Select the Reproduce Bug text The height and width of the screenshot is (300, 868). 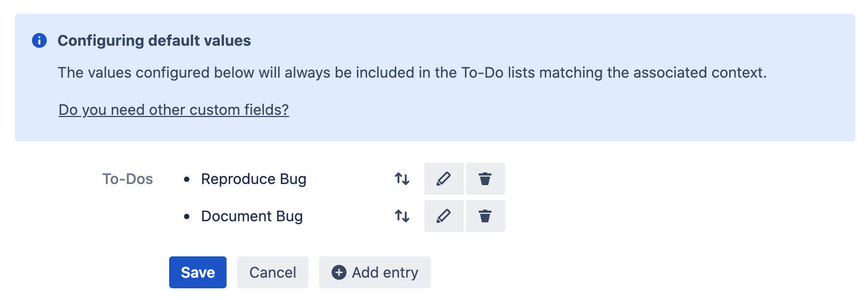tap(254, 179)
